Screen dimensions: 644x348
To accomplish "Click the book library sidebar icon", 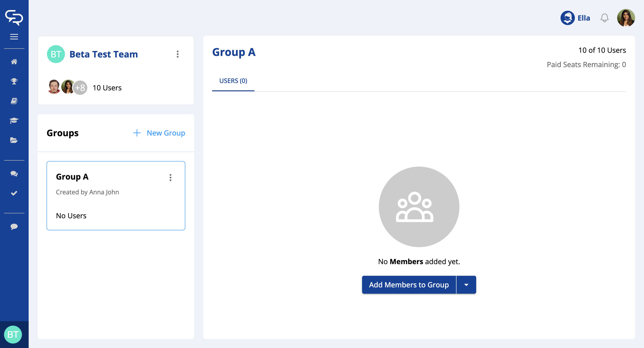I will pyautogui.click(x=14, y=101).
